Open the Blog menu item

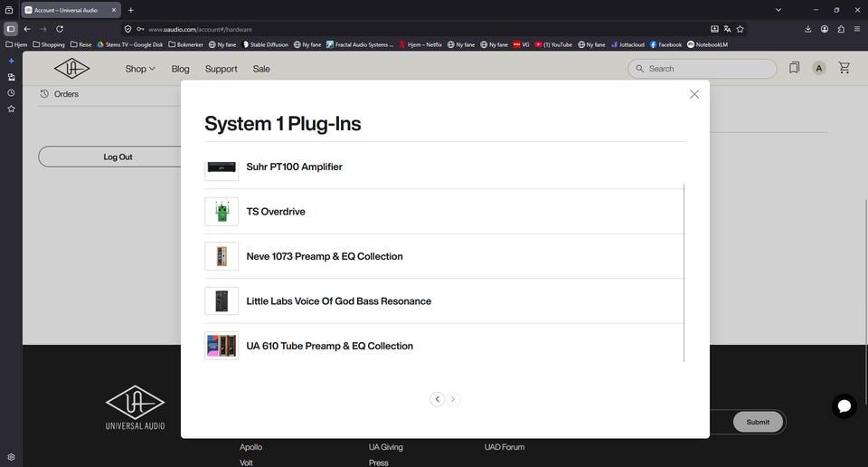click(181, 69)
